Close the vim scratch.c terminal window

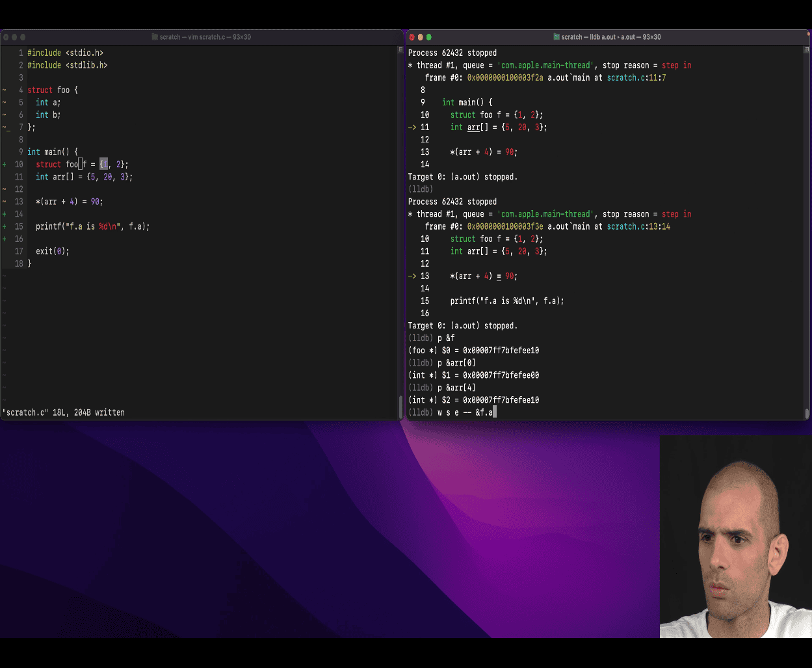click(x=6, y=37)
